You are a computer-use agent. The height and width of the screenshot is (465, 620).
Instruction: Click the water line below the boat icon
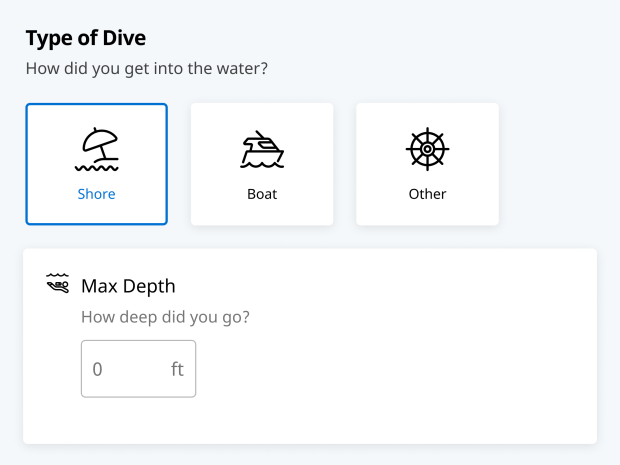(x=262, y=165)
